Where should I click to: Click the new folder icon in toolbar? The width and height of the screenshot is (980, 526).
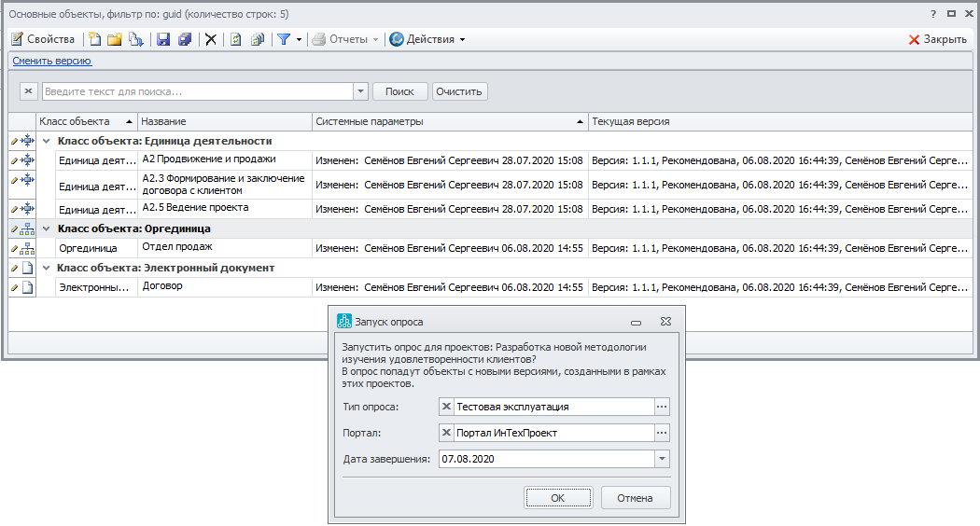115,39
